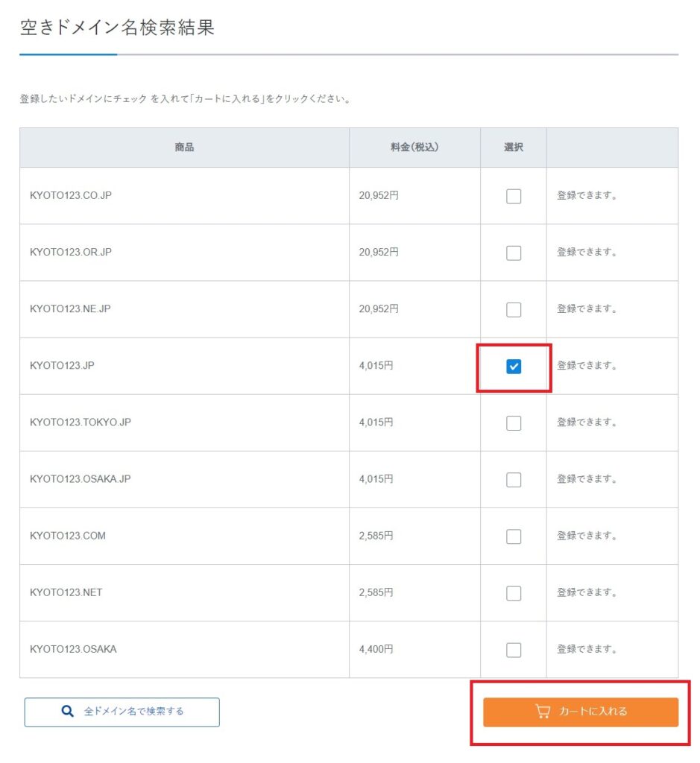The width and height of the screenshot is (700, 763).
Task: Check the KYOTO123.CO.JP checkbox
Action: [513, 196]
